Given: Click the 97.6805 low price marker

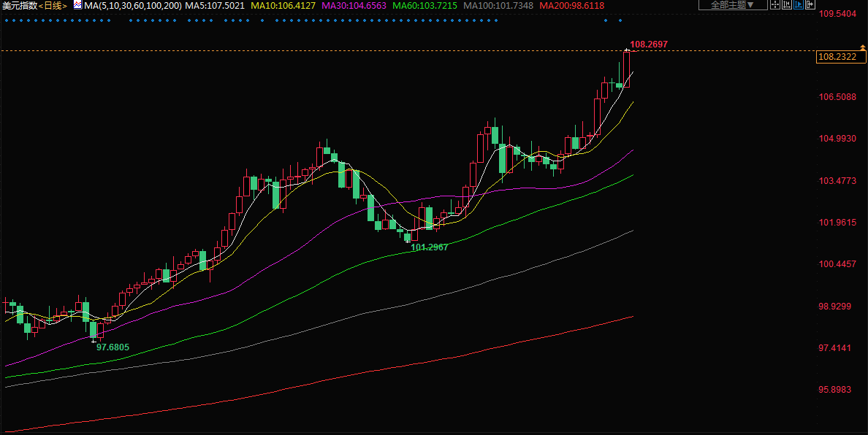Looking at the screenshot, I should pyautogui.click(x=113, y=347).
